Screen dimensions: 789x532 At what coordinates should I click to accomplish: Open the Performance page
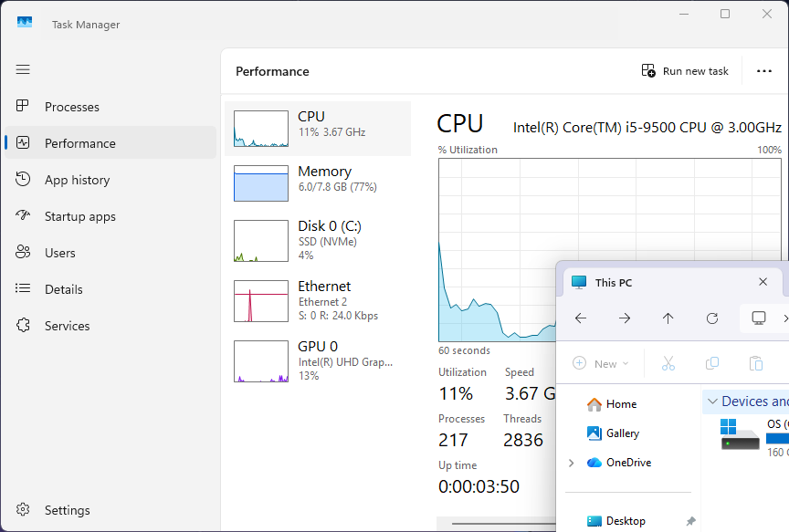click(110, 142)
